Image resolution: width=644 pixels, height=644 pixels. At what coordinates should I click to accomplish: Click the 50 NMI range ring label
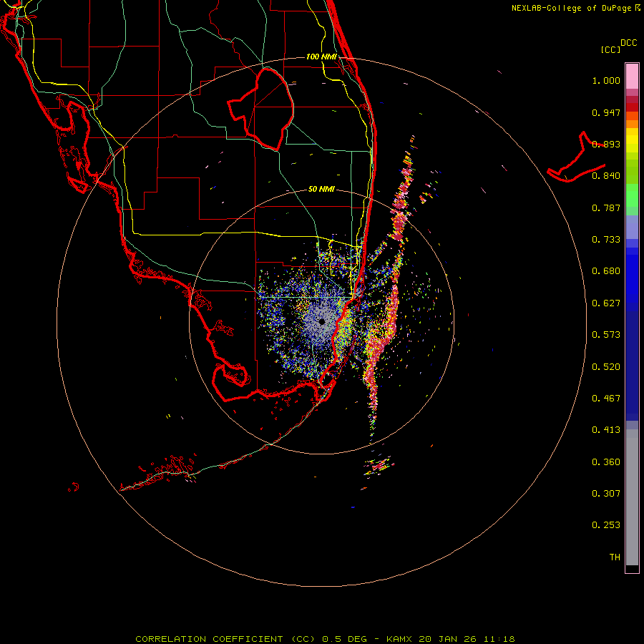click(321, 189)
